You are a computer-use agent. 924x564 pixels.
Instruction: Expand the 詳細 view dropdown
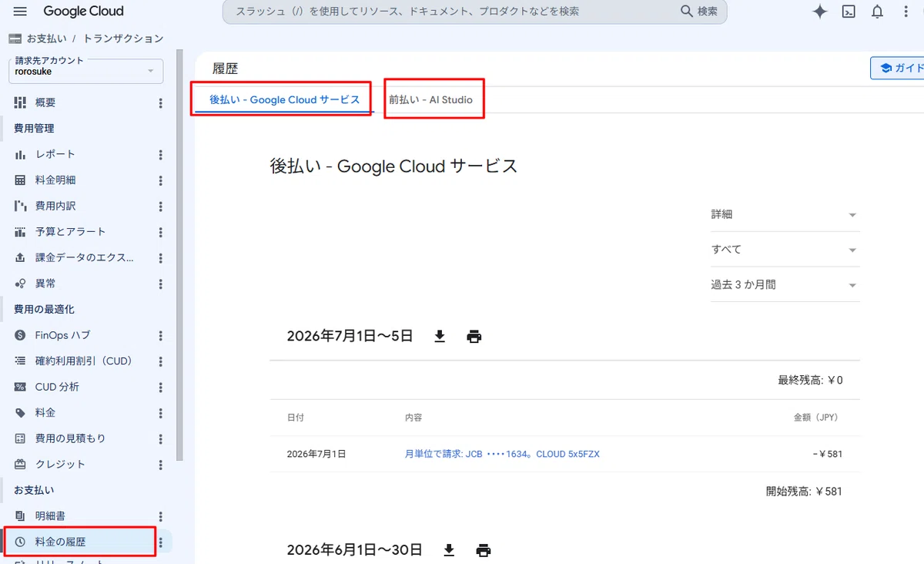[784, 214]
